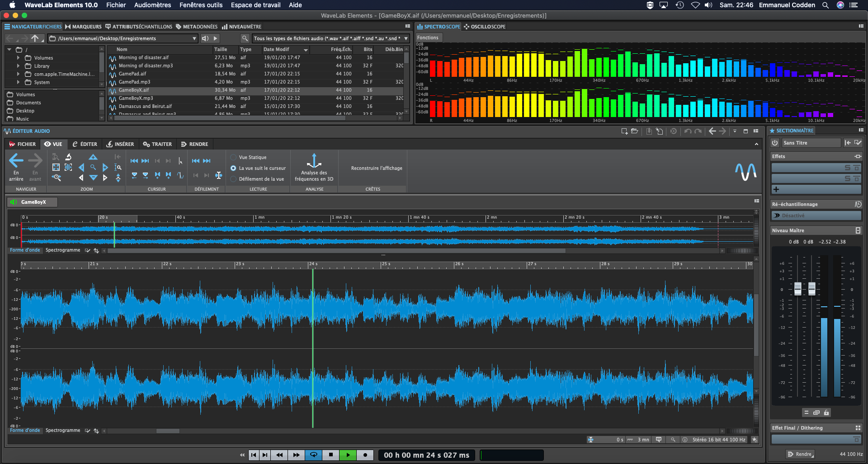This screenshot has width=868, height=464.
Task: Click the En arrière navigation arrow
Action: tap(16, 161)
